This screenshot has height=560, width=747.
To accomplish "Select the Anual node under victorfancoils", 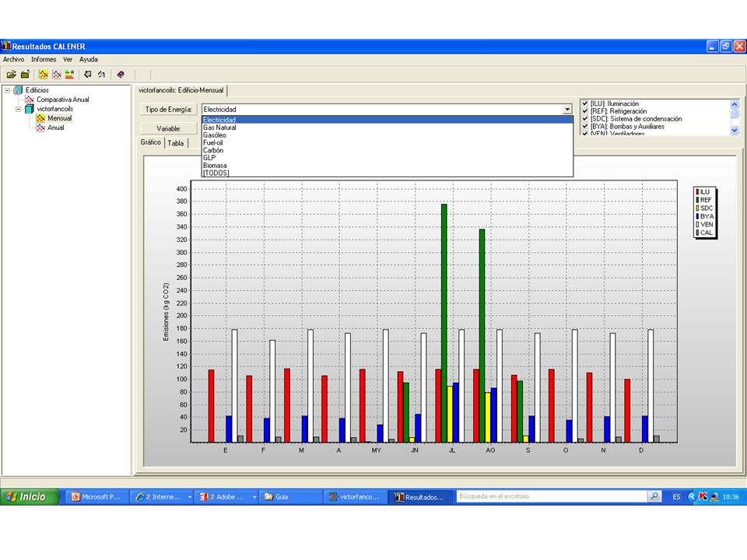I will point(56,128).
